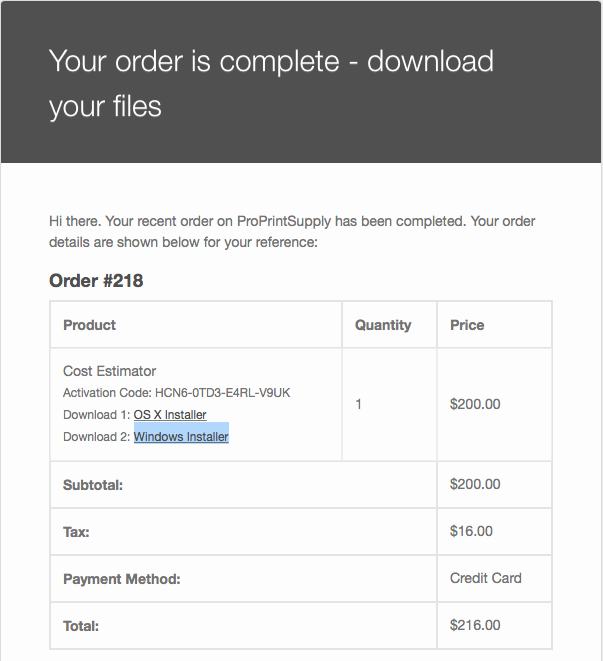603x661 pixels.
Task: Click the Product column header
Action: [x=89, y=325]
